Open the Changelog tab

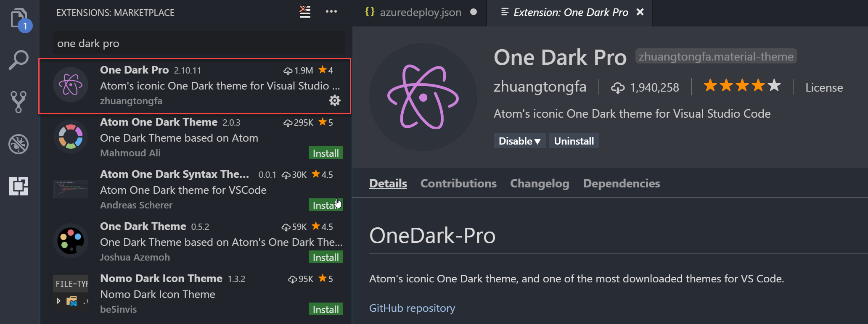tap(540, 183)
